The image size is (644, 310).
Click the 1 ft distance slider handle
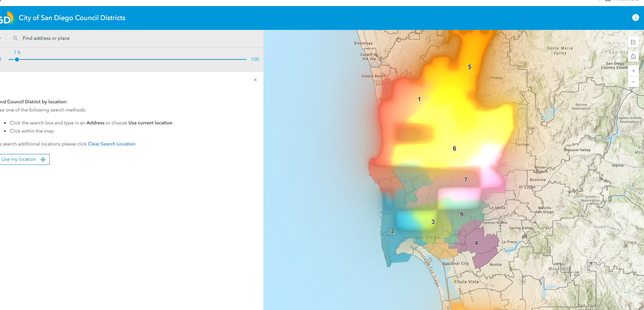click(17, 59)
